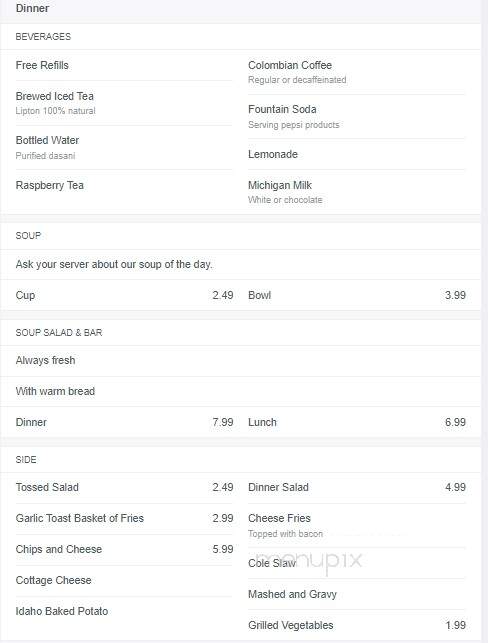
Task: Choose the Dinner Salad side
Action: (278, 487)
